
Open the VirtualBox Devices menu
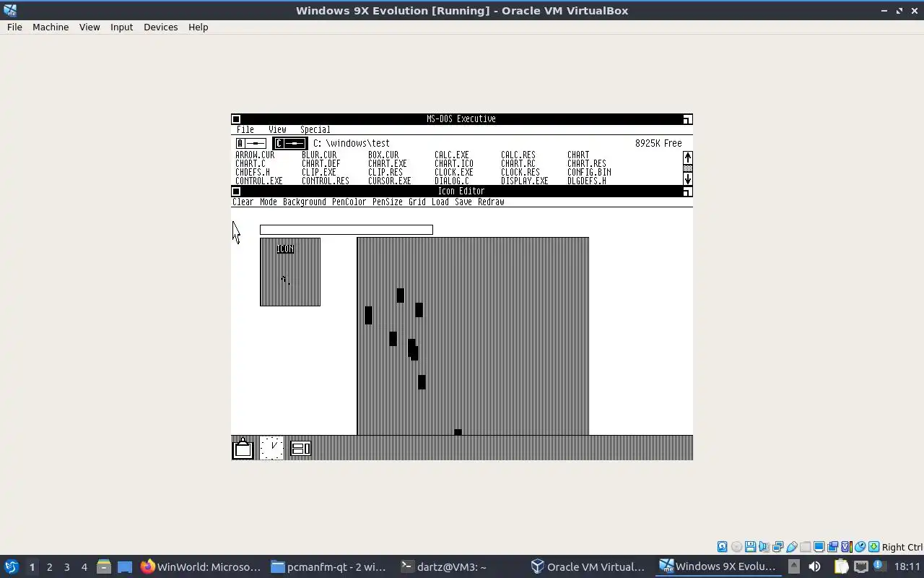click(x=160, y=27)
